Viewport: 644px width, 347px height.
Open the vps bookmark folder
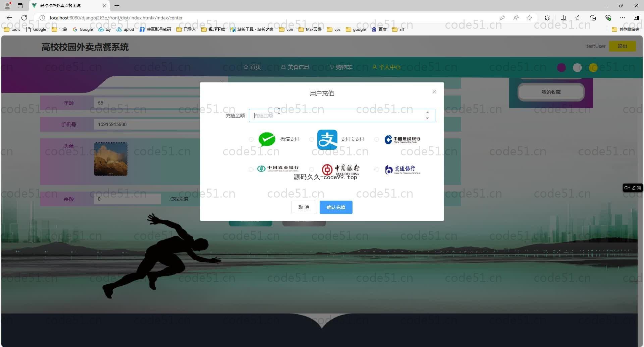334,29
